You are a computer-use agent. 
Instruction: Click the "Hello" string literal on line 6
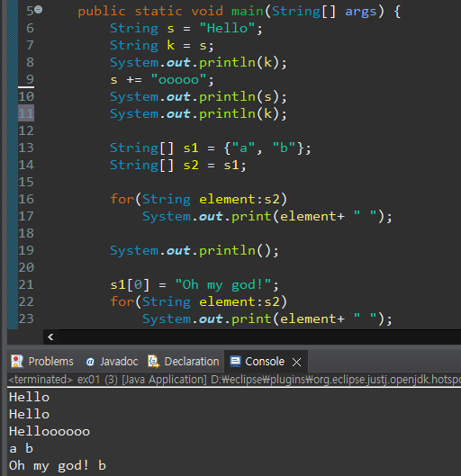(x=227, y=28)
